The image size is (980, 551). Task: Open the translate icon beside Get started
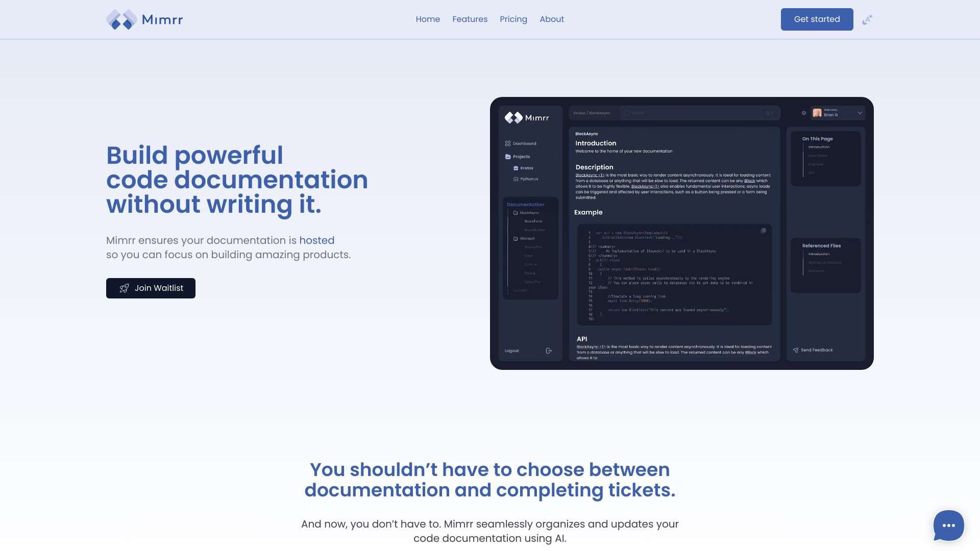(x=867, y=20)
